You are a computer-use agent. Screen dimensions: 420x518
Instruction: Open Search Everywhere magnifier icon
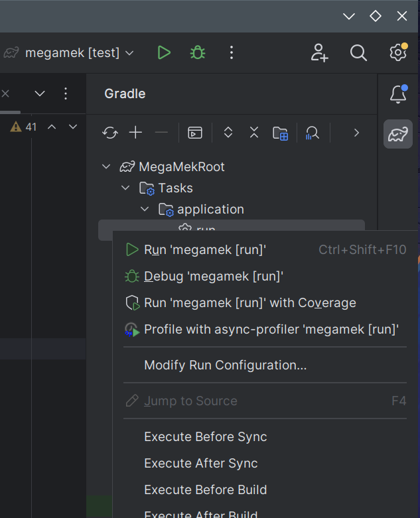[358, 52]
